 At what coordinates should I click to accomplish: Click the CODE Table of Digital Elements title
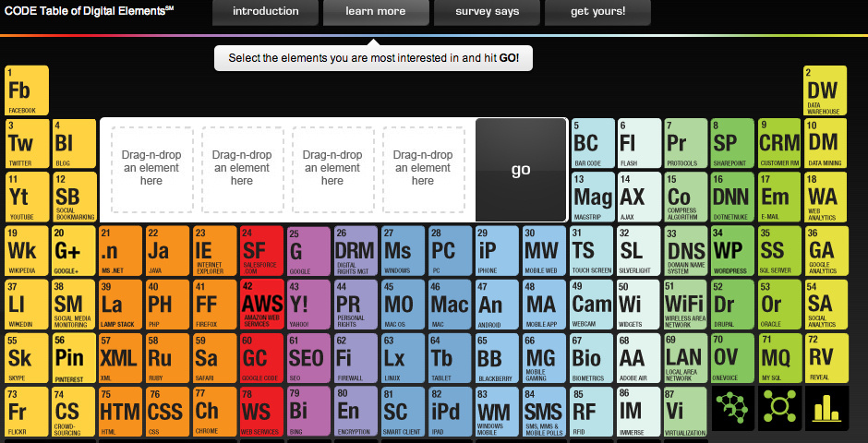click(x=90, y=10)
